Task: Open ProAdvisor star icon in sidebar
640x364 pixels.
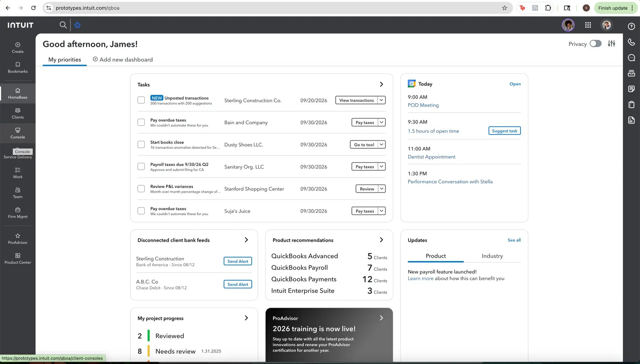Action: coord(18,239)
